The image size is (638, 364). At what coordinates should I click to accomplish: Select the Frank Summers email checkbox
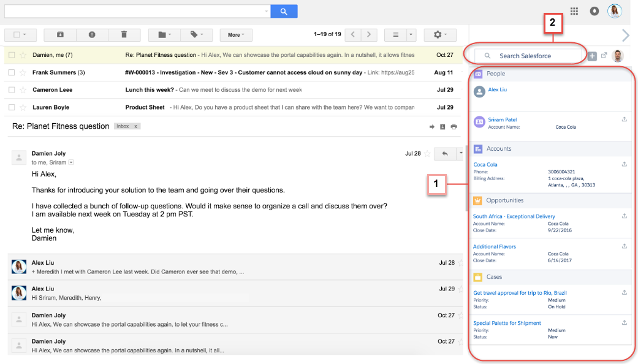pos(12,72)
